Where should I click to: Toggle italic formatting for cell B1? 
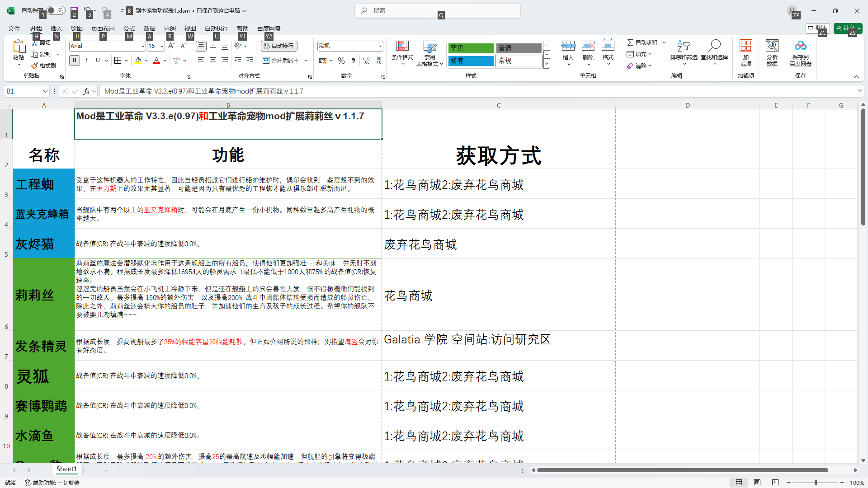point(86,60)
